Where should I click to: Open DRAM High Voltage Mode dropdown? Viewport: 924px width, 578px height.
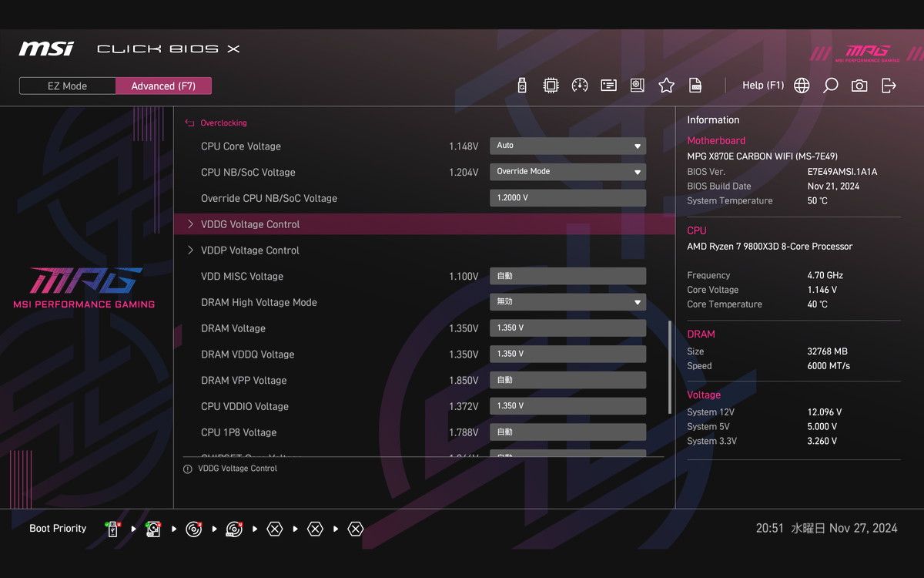(567, 302)
